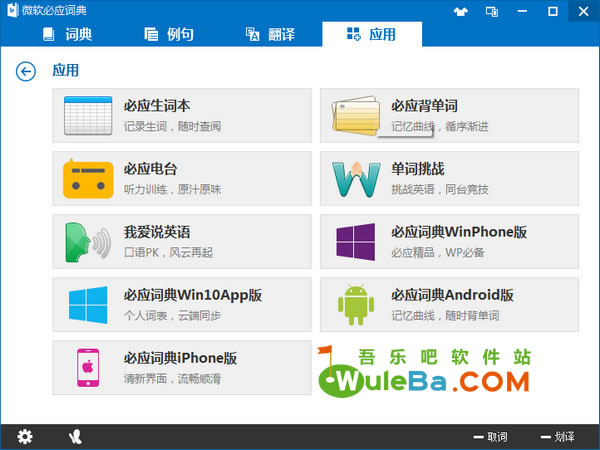
Task: Open the skin shirt icon in title bar
Action: pos(461,11)
